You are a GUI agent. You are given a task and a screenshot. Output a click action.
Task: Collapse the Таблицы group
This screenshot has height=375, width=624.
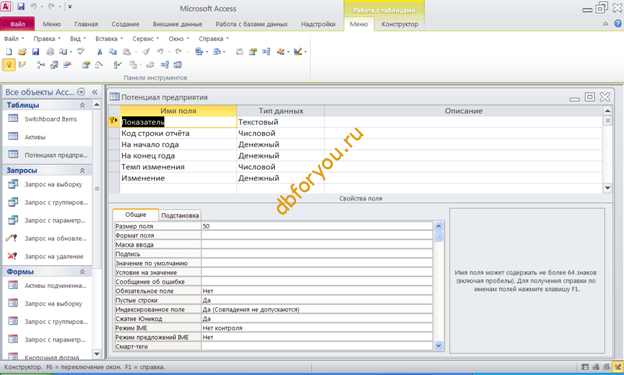[82, 105]
